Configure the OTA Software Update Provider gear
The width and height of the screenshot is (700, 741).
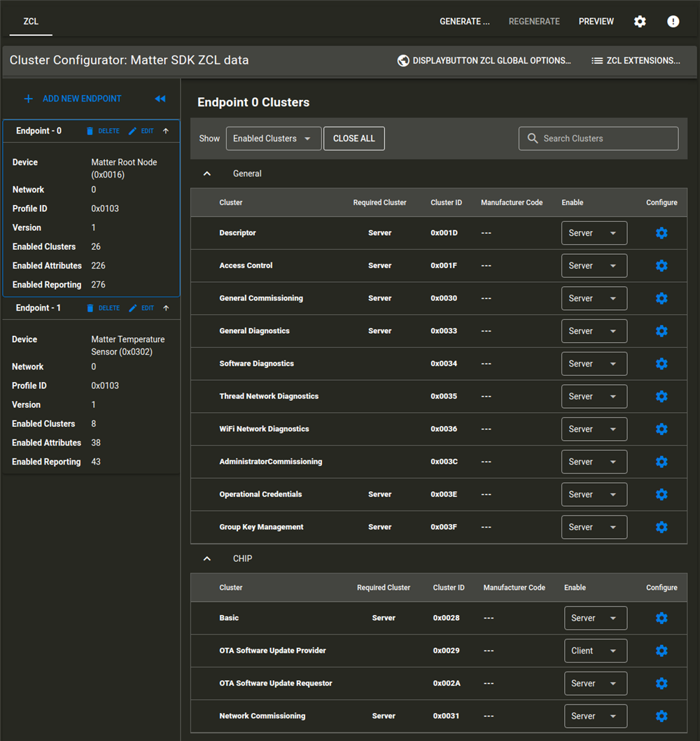(x=661, y=651)
